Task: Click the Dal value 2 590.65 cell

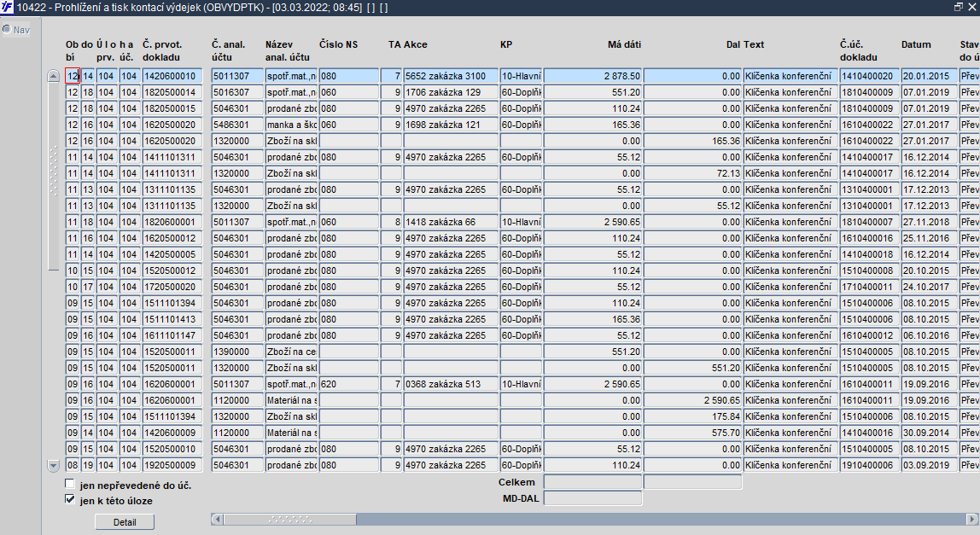Action: 692,401
